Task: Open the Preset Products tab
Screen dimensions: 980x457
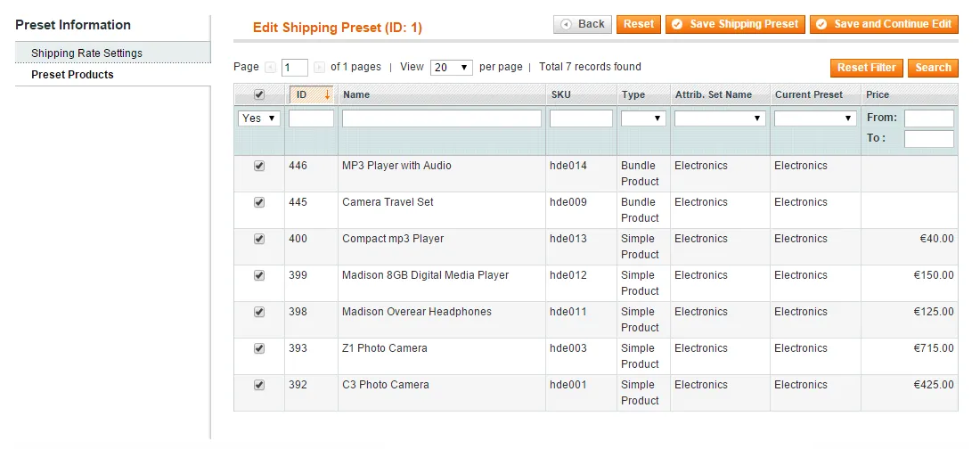Action: 112,75
